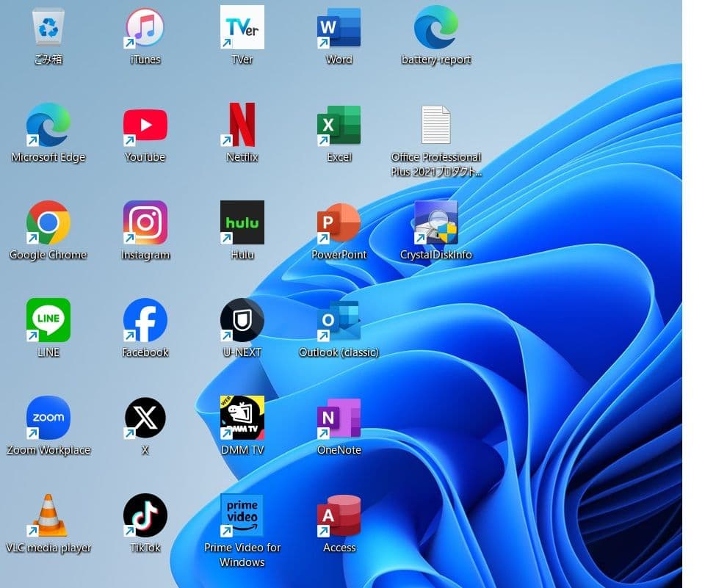705x588 pixels.
Task: Select the CrystalDiskInfo shortcut
Action: pos(435,222)
